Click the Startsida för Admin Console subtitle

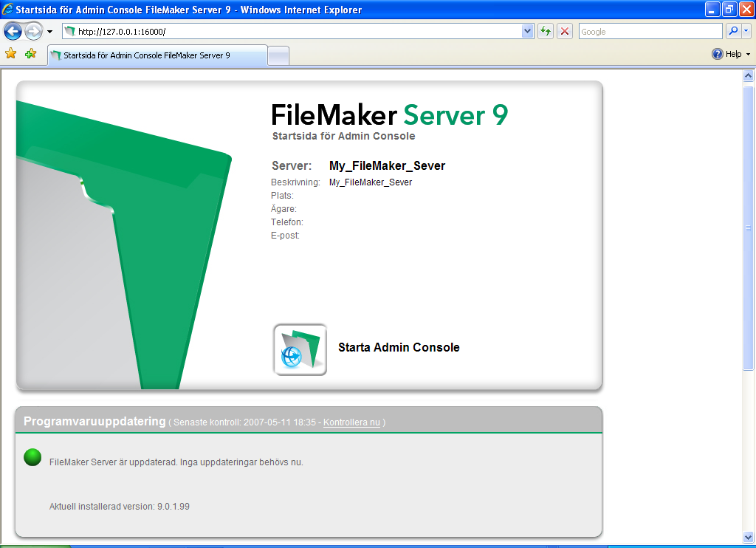pyautogui.click(x=344, y=136)
